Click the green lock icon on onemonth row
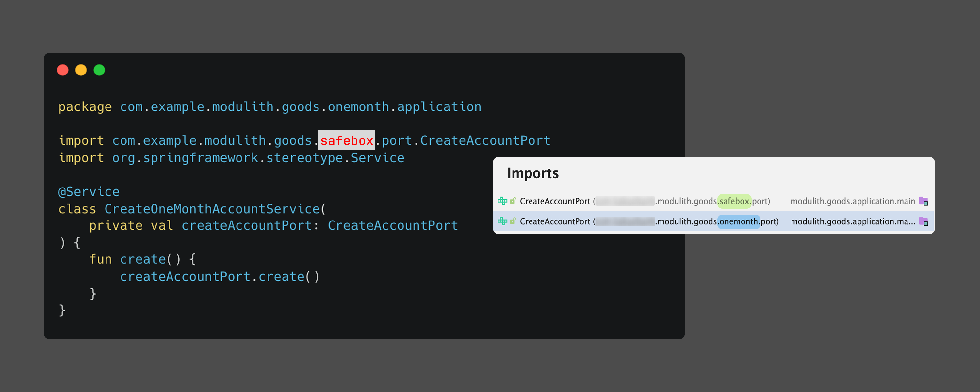The image size is (980, 392). (513, 221)
